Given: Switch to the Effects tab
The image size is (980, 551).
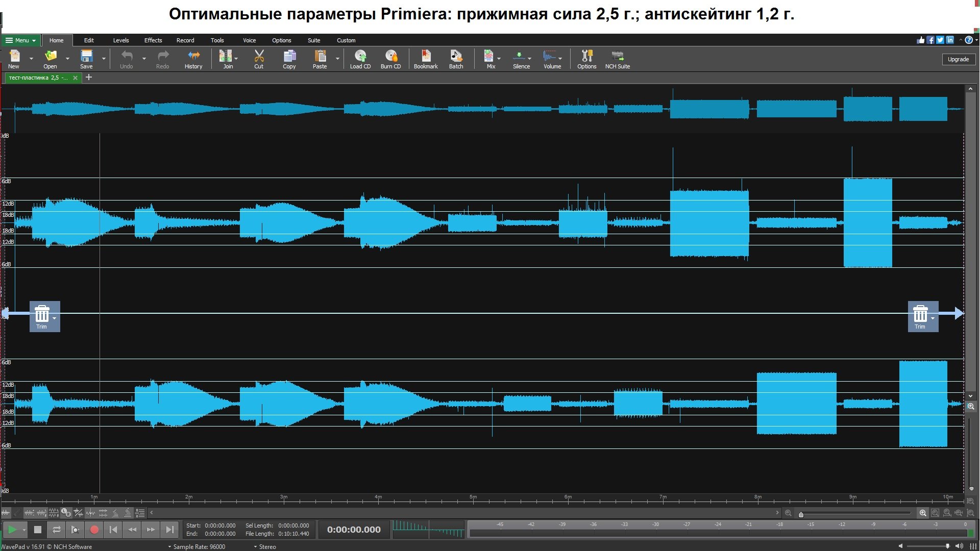Looking at the screenshot, I should click(x=153, y=40).
